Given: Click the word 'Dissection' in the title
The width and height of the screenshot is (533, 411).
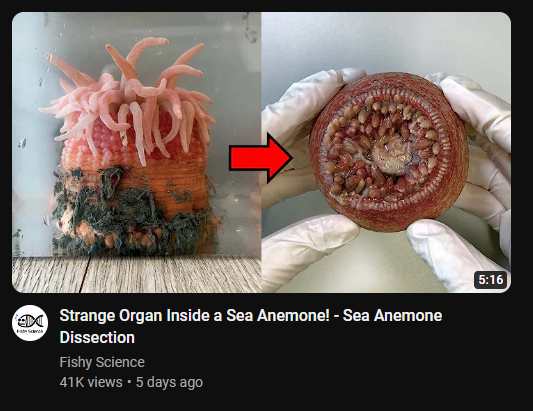Looking at the screenshot, I should point(97,338).
